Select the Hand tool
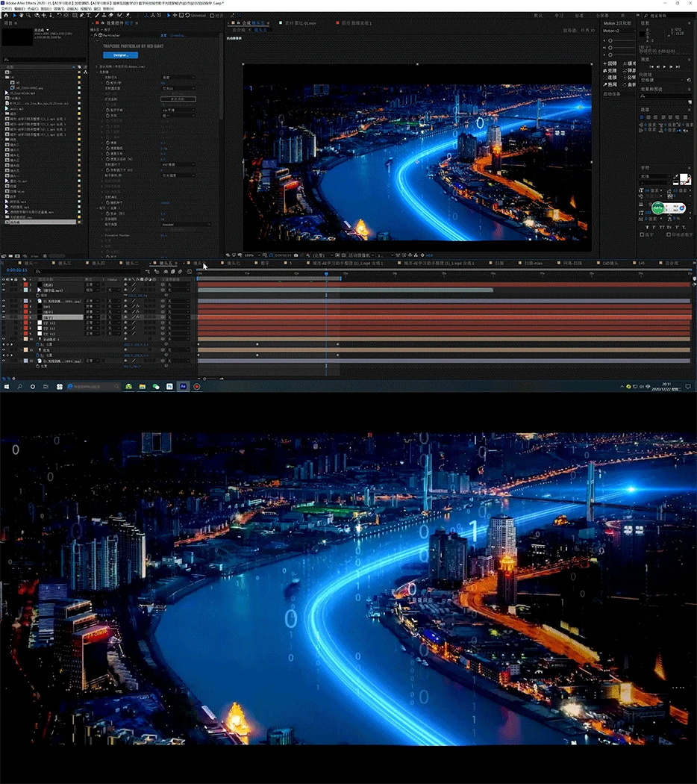Screen dimensions: 697x784 [21, 16]
